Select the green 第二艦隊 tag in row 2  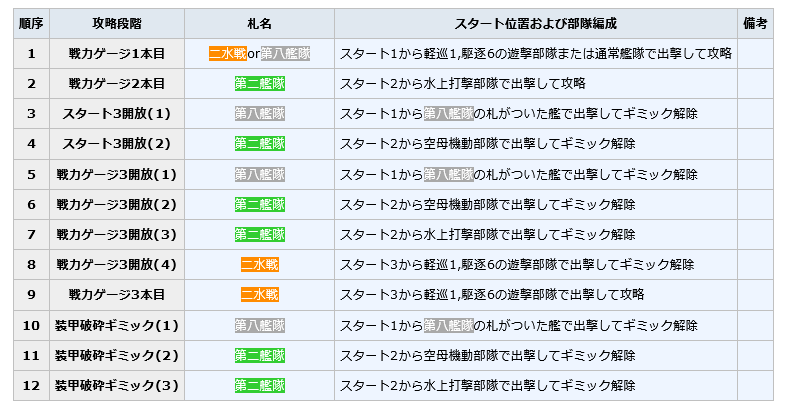(260, 84)
